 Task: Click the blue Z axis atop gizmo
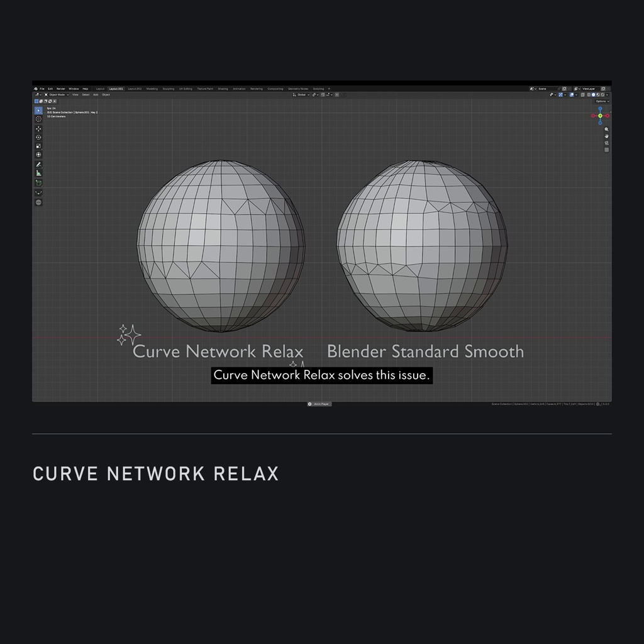point(600,108)
